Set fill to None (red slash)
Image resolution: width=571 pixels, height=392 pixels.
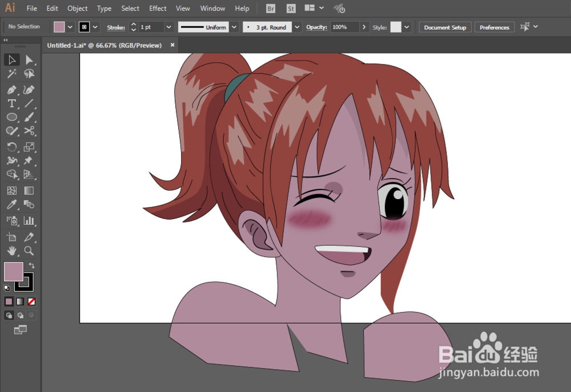[x=31, y=301]
